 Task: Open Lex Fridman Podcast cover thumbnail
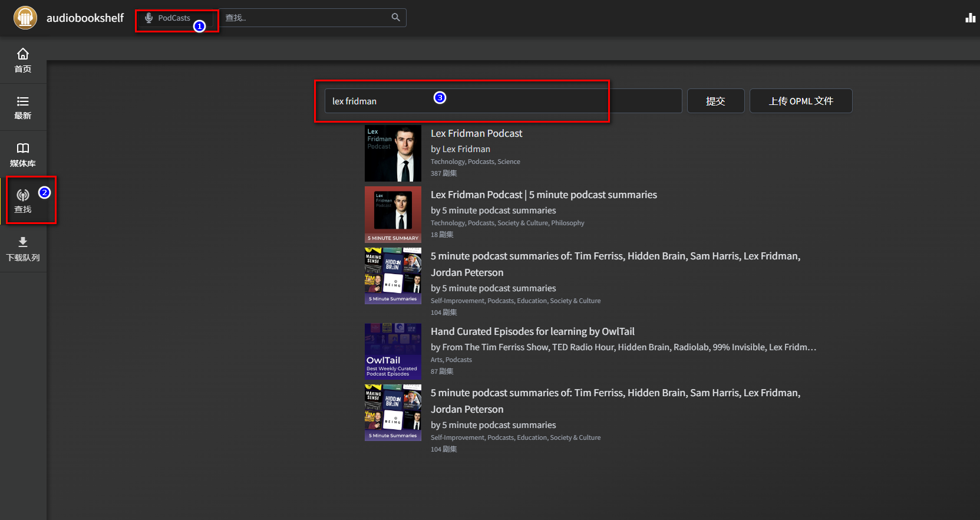pyautogui.click(x=392, y=153)
